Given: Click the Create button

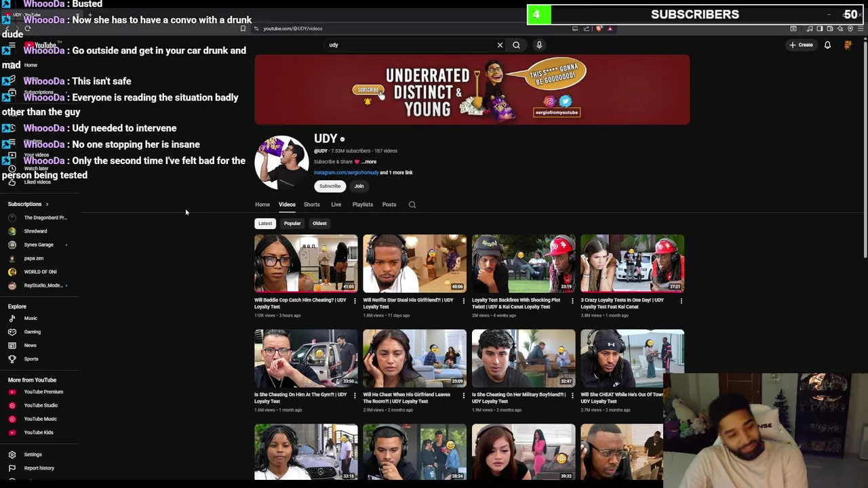Looking at the screenshot, I should point(801,45).
